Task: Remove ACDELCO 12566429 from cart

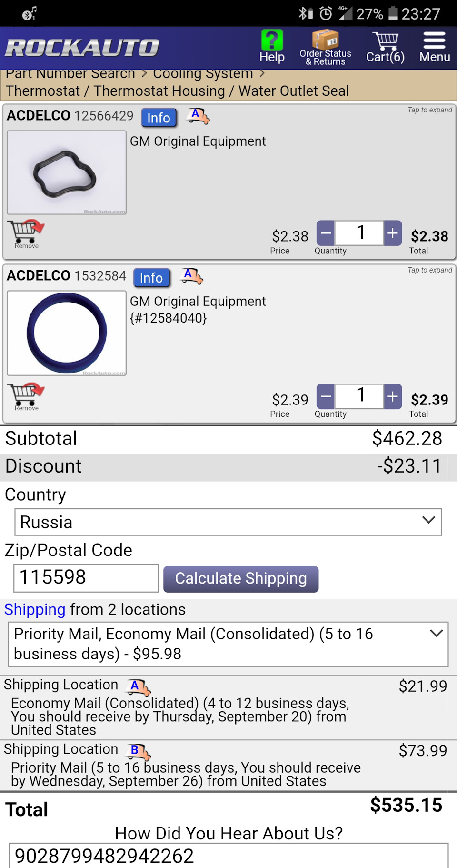Action: [x=28, y=234]
